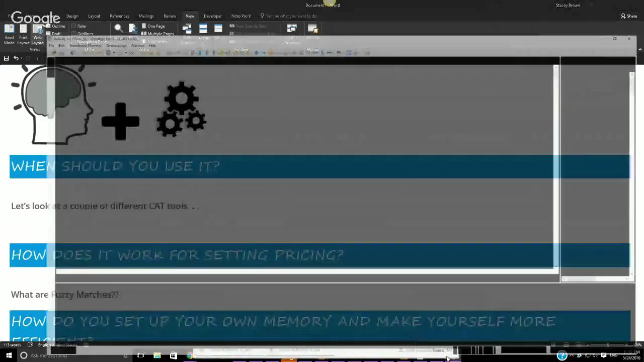
Task: Click ENG language indicator
Action: 614,355
